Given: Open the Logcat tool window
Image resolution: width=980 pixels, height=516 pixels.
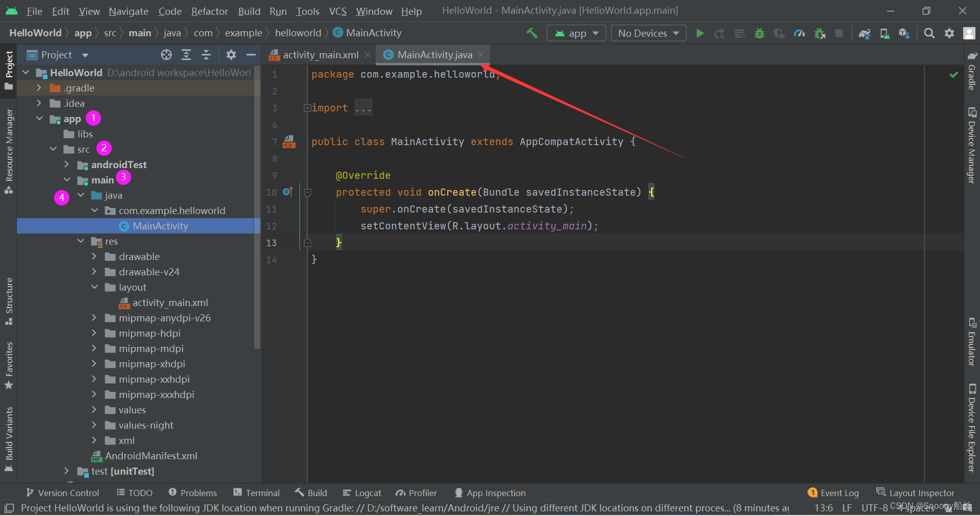Looking at the screenshot, I should [x=362, y=492].
